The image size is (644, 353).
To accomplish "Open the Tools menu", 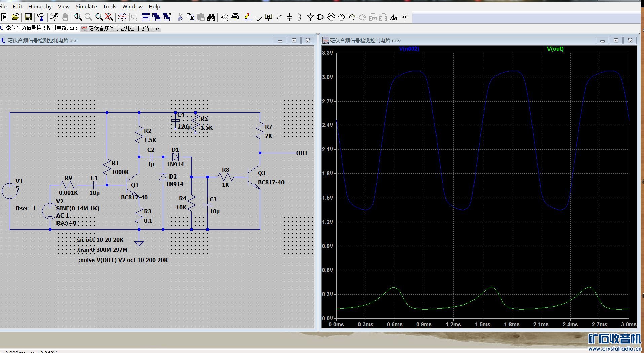I will pos(110,6).
